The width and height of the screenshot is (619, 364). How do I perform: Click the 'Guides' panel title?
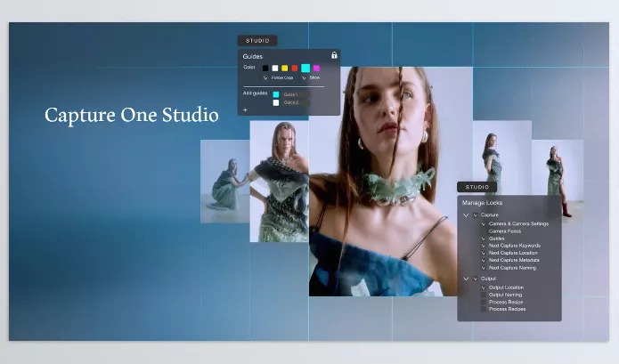253,56
